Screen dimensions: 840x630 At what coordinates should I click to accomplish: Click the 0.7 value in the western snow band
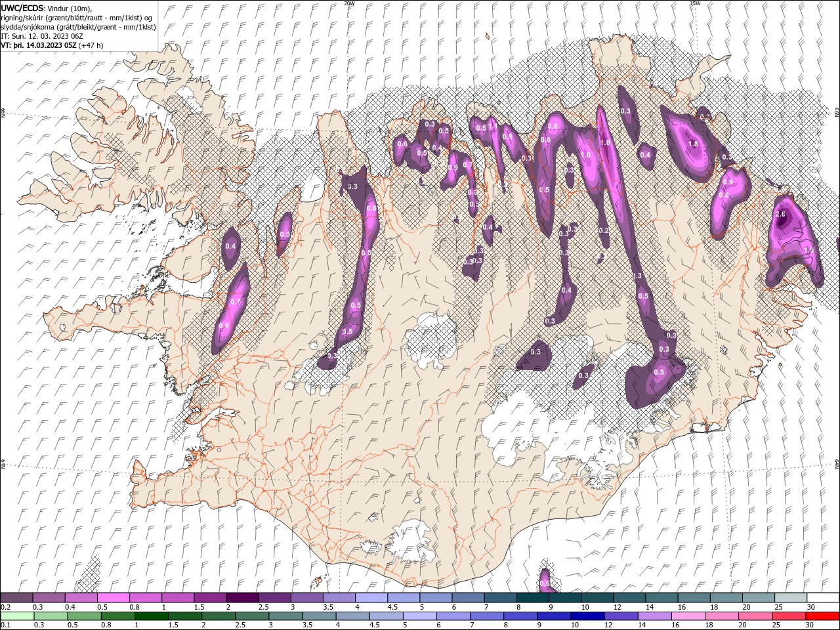click(236, 302)
